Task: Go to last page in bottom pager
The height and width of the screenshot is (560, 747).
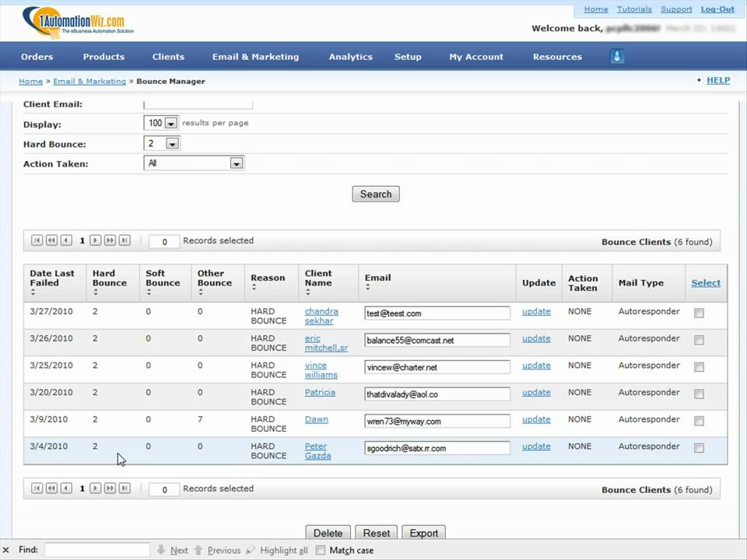Action: 124,488
